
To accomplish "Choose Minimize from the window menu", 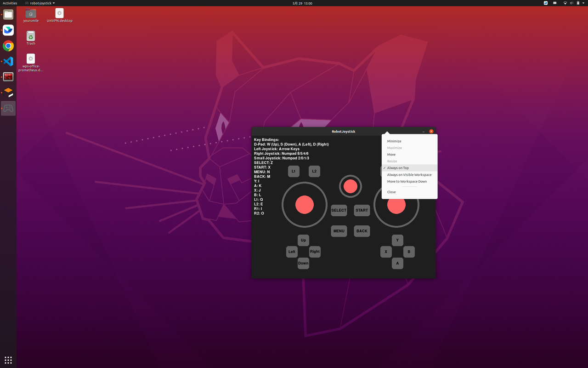I will 409,141.
